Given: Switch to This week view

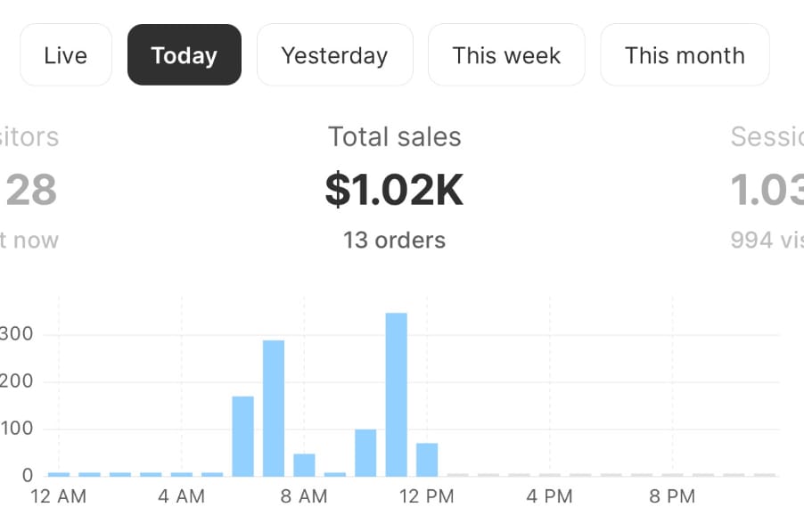Looking at the screenshot, I should pos(506,55).
